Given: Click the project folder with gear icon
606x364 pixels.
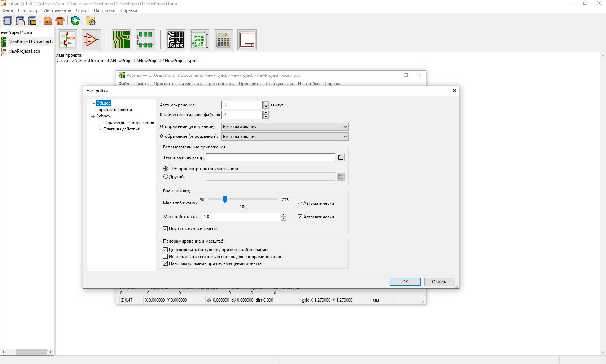Looking at the screenshot, I should pos(91,21).
